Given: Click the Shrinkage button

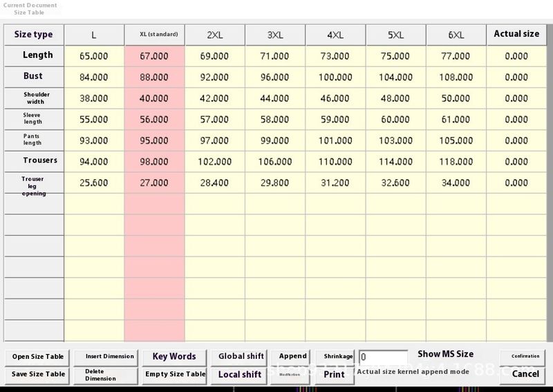Looking at the screenshot, I should pyautogui.click(x=338, y=357).
